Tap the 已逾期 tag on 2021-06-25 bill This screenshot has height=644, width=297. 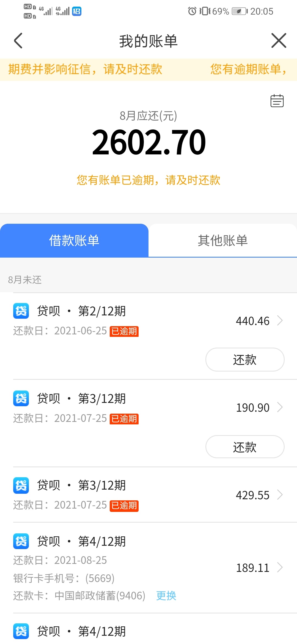click(x=124, y=331)
